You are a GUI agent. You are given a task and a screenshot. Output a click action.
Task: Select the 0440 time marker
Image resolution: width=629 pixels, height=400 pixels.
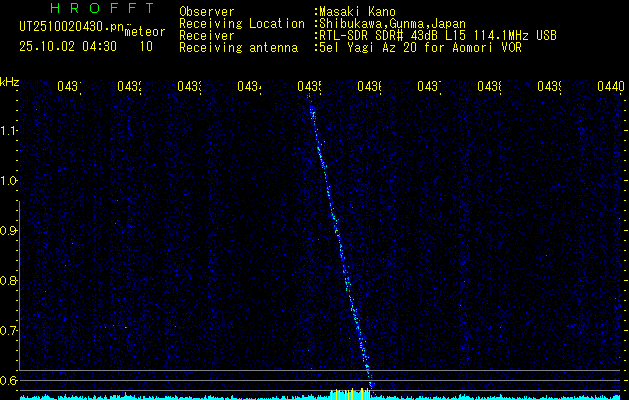pyautogui.click(x=610, y=88)
